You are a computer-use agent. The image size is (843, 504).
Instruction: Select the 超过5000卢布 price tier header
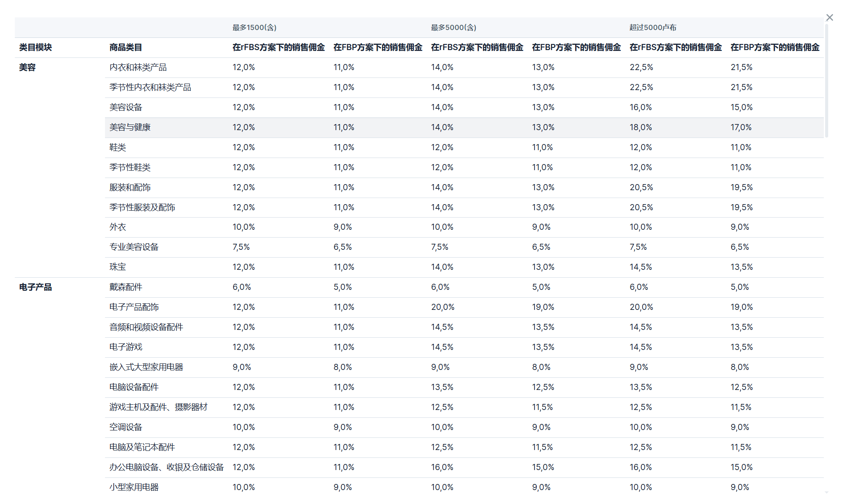[653, 27]
